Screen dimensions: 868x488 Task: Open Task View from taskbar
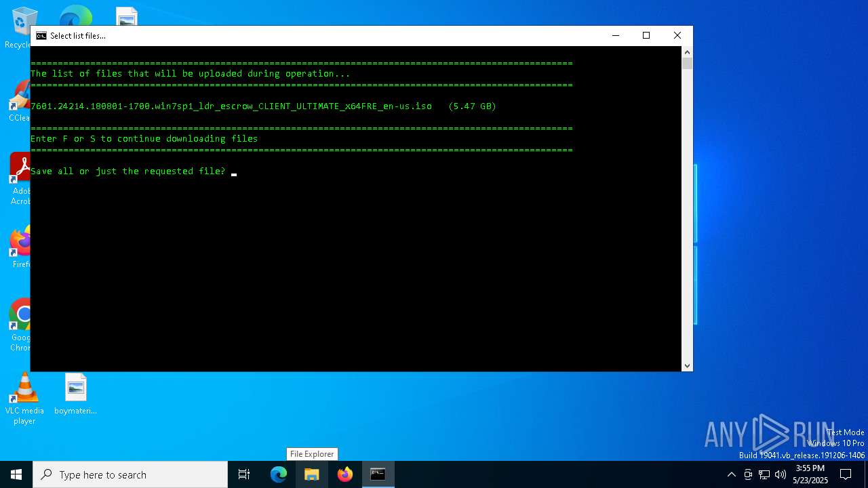(244, 474)
